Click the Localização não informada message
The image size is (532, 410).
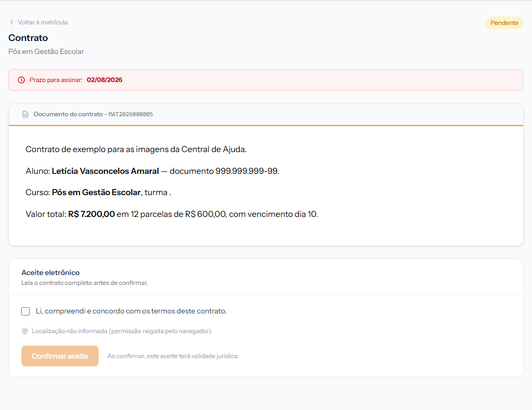click(122, 331)
